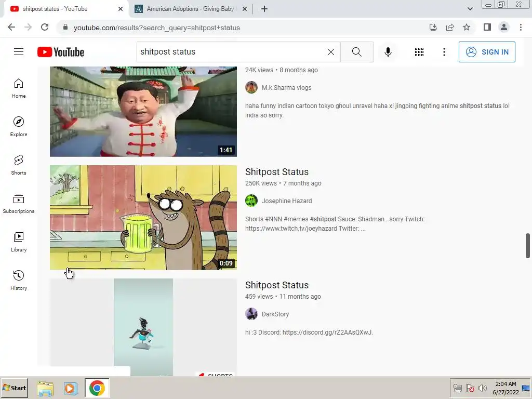This screenshot has height=399, width=532.
Task: Share this page via the share icon
Action: [450, 28]
